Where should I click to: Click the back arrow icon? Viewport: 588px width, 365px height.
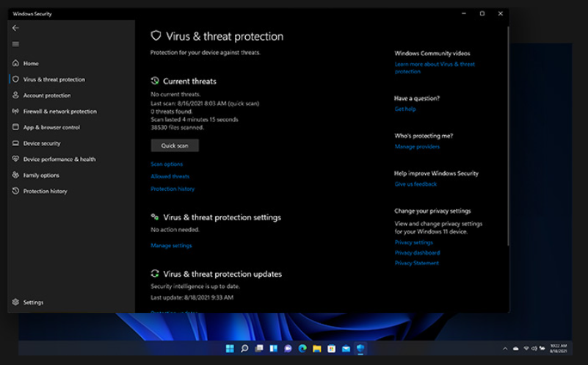pyautogui.click(x=15, y=28)
